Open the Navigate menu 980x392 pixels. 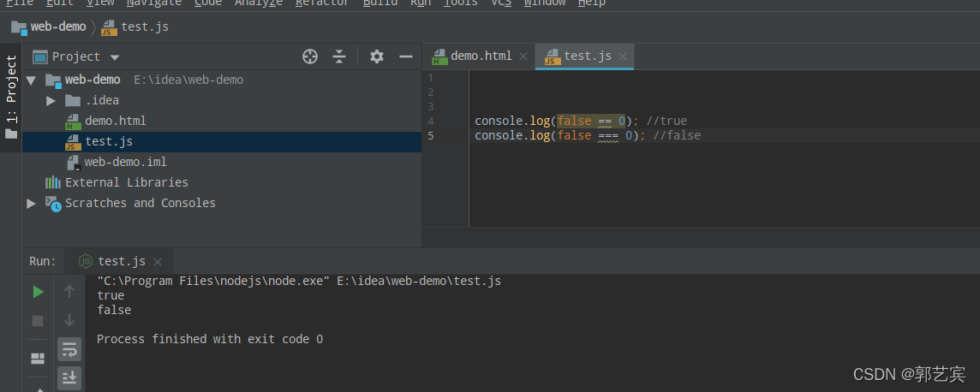[153, 3]
